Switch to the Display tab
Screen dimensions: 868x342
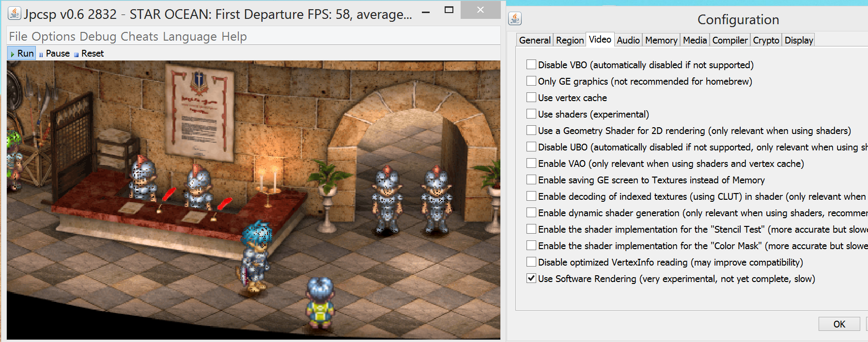799,40
